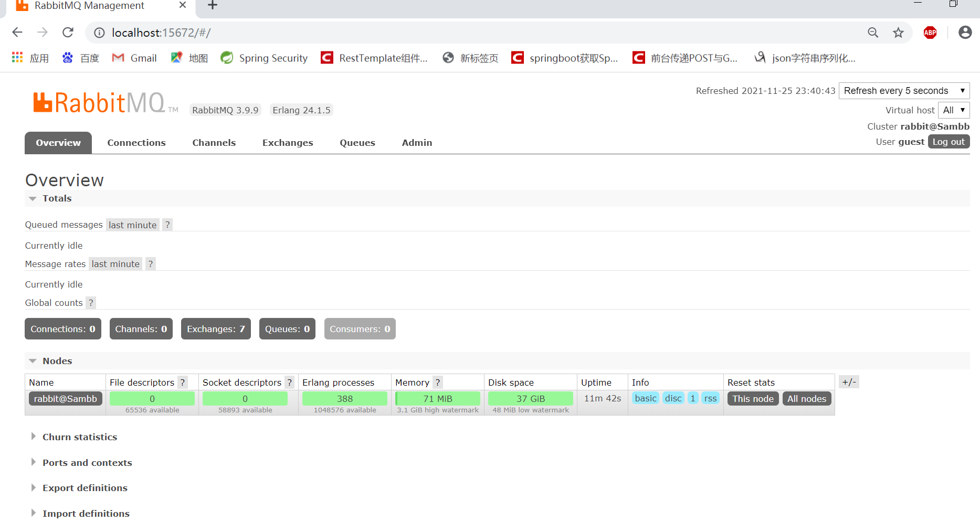Open the zoom magnifier in address bar
The width and height of the screenshot is (980, 521).
873,33
